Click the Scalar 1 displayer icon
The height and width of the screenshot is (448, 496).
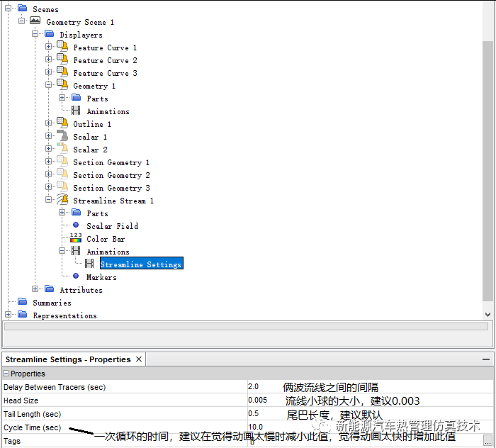[x=62, y=135]
